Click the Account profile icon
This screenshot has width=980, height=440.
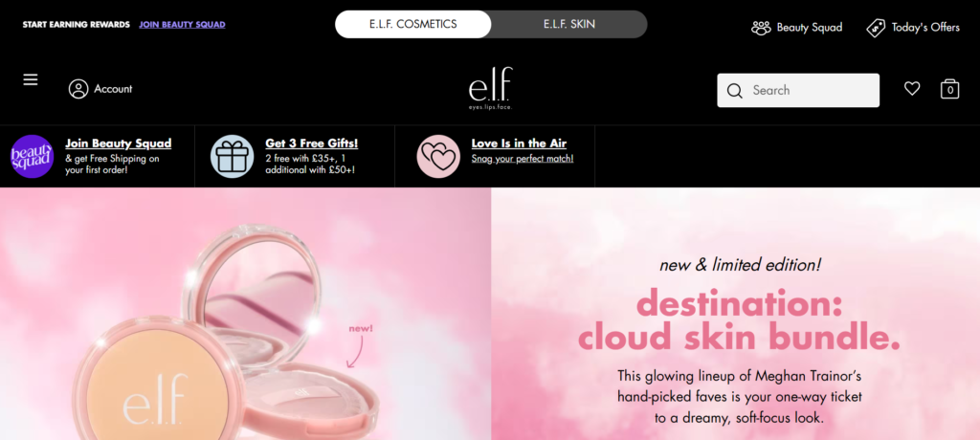tap(78, 89)
